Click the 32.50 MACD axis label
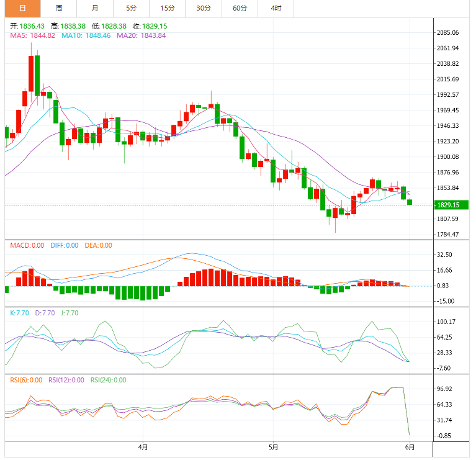Screen dimensions: 476x460 (444, 255)
